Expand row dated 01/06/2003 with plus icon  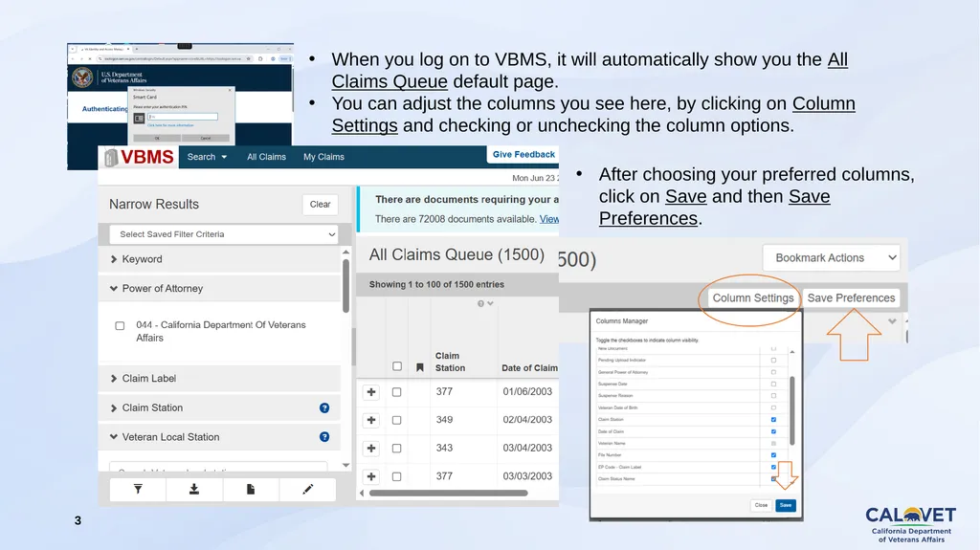[371, 392]
